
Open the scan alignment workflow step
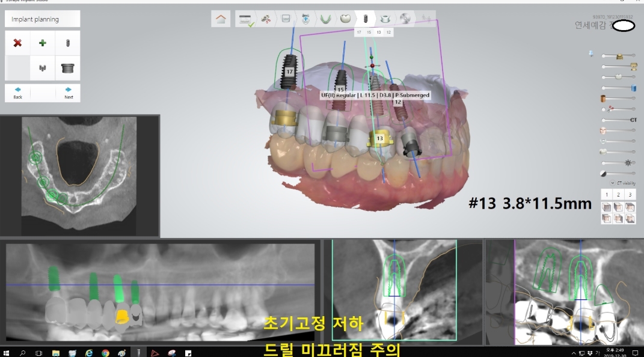286,19
